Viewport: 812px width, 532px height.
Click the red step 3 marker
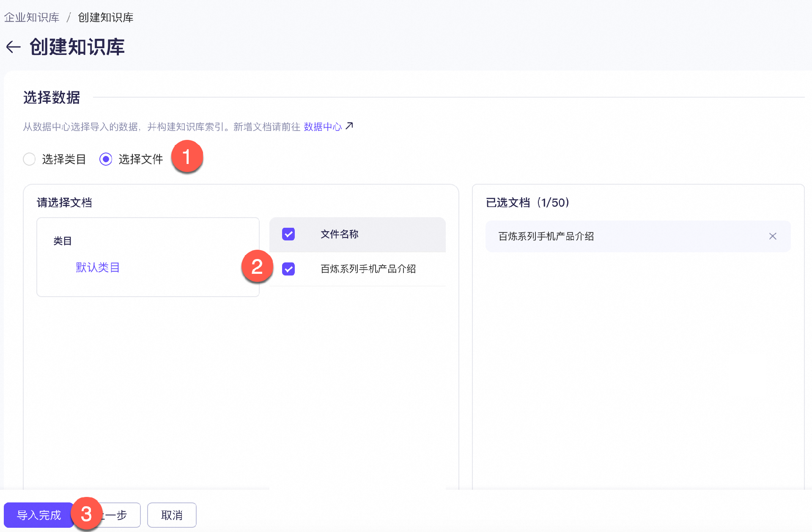86,514
